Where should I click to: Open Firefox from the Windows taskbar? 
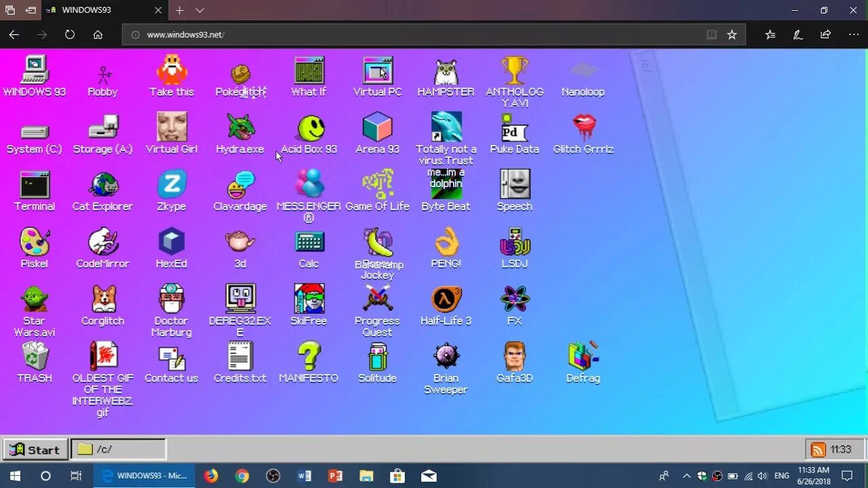tap(211, 476)
